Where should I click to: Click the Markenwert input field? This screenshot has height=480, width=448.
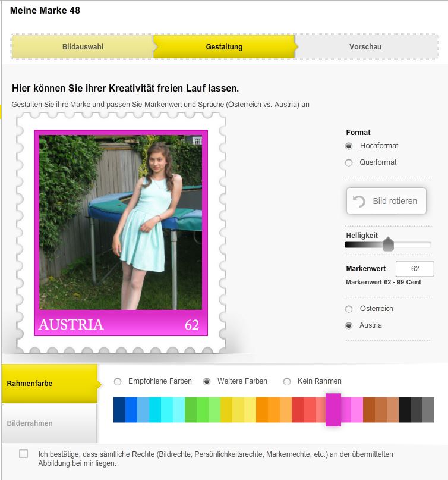(x=415, y=269)
